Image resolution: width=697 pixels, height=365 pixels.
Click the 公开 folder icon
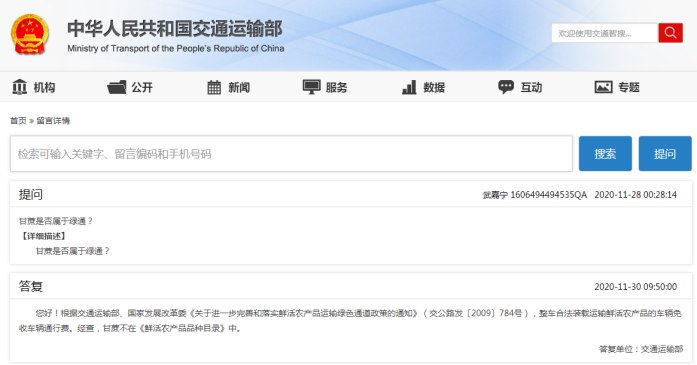(116, 87)
